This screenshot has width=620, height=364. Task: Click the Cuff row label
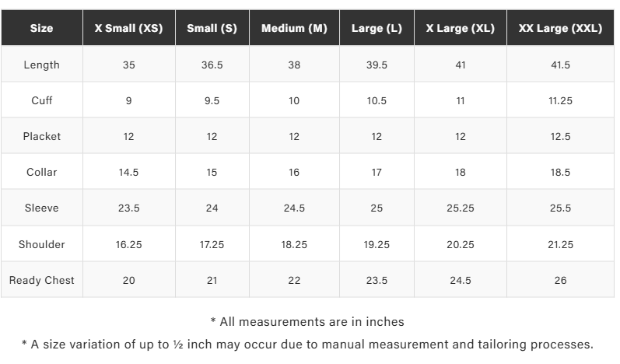click(x=42, y=100)
